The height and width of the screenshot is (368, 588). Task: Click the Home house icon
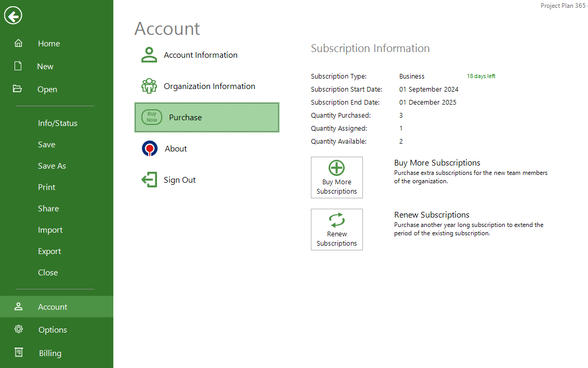tap(18, 43)
